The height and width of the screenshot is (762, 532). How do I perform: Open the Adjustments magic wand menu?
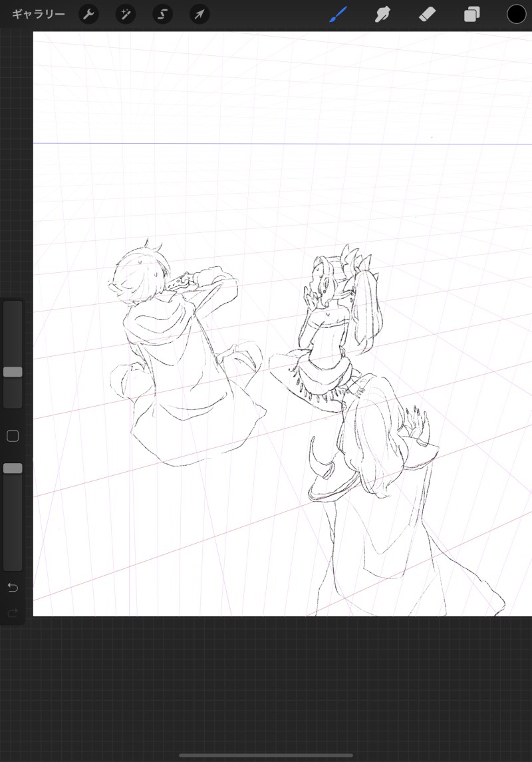click(x=125, y=15)
